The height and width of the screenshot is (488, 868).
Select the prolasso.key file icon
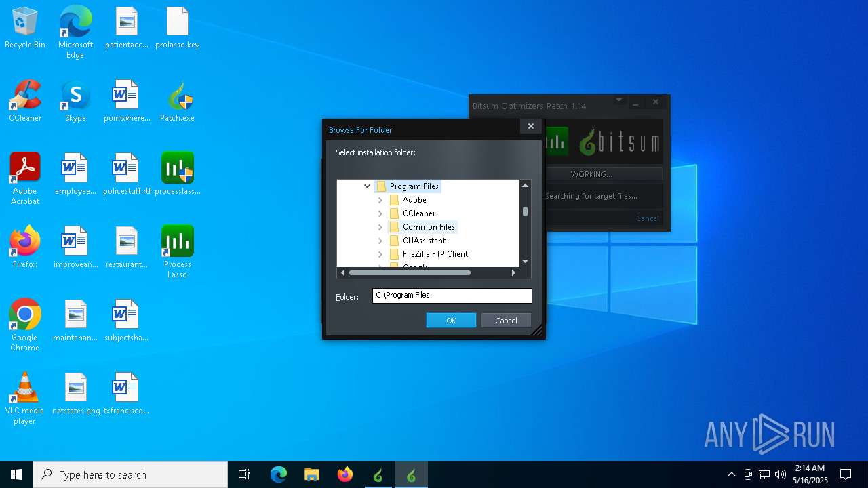178,28
